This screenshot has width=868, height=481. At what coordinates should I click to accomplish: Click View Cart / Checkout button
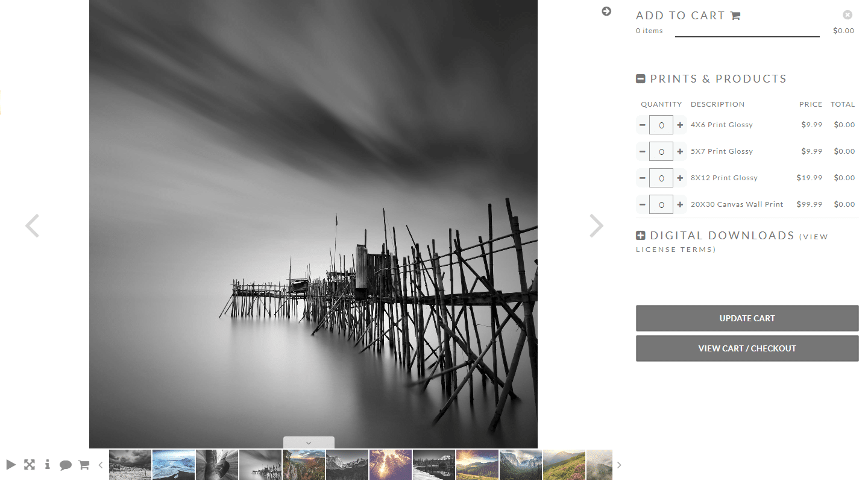(747, 348)
